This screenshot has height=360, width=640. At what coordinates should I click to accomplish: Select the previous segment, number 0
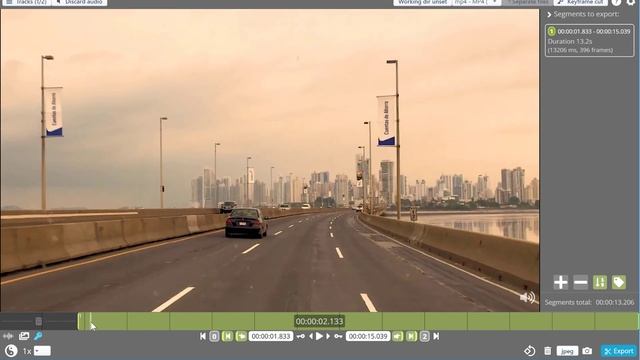[214, 336]
